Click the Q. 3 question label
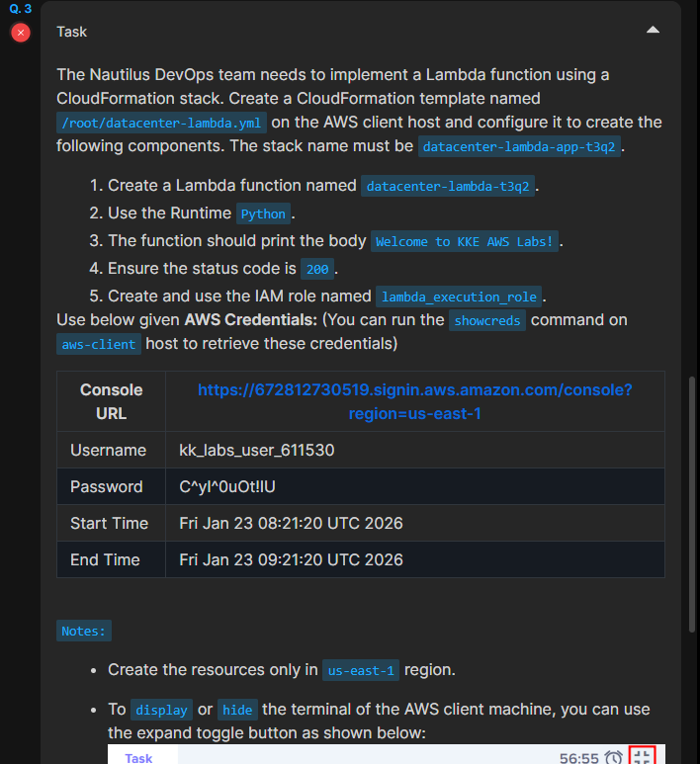 coord(21,9)
